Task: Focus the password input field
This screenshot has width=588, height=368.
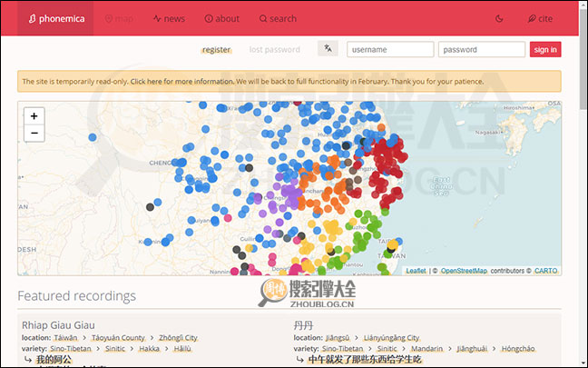Action: click(x=481, y=49)
